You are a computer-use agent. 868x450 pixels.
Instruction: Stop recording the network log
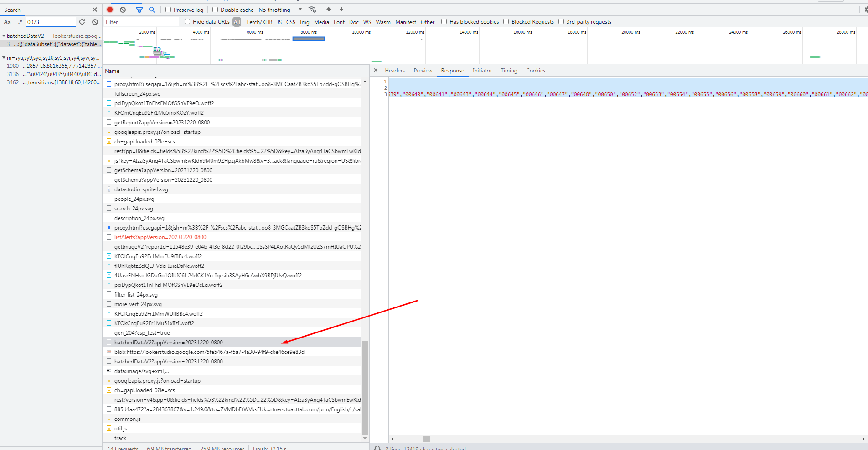coord(110,10)
